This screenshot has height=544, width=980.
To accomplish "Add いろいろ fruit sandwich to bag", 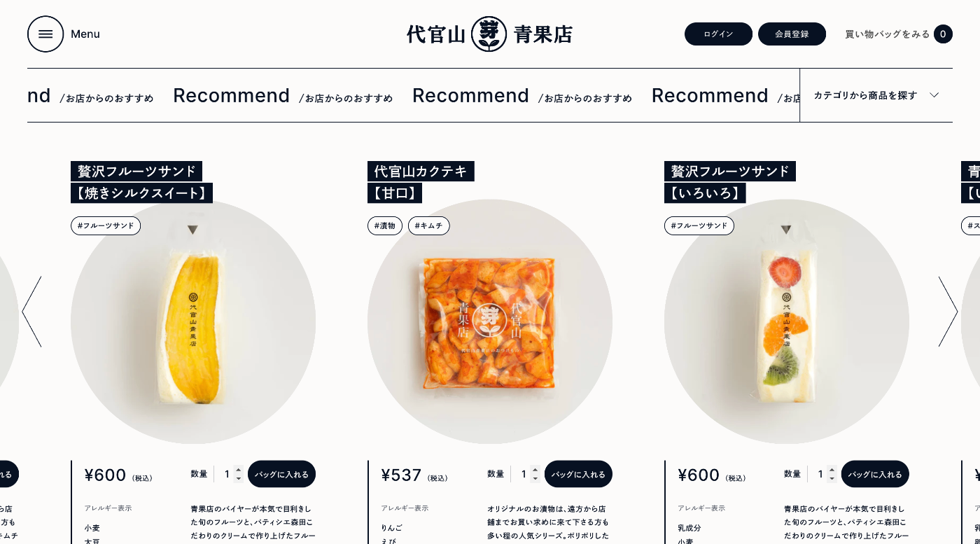I will coord(875,474).
